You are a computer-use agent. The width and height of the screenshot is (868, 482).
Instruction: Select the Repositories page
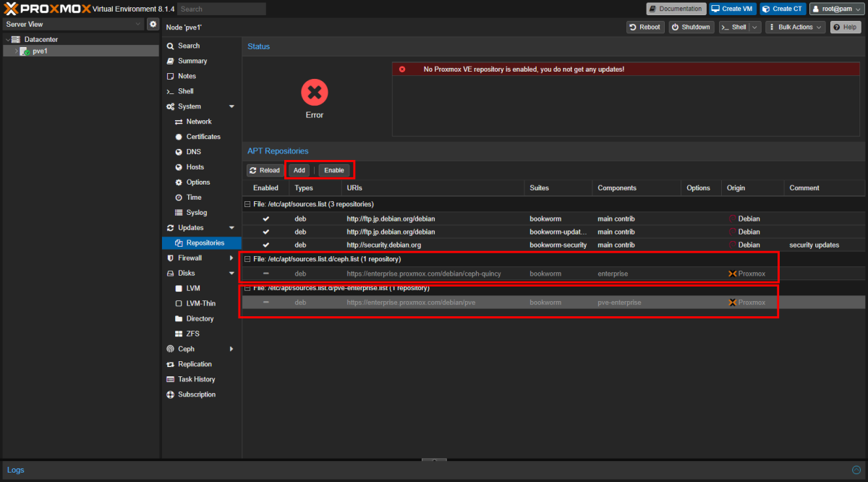pyautogui.click(x=201, y=243)
